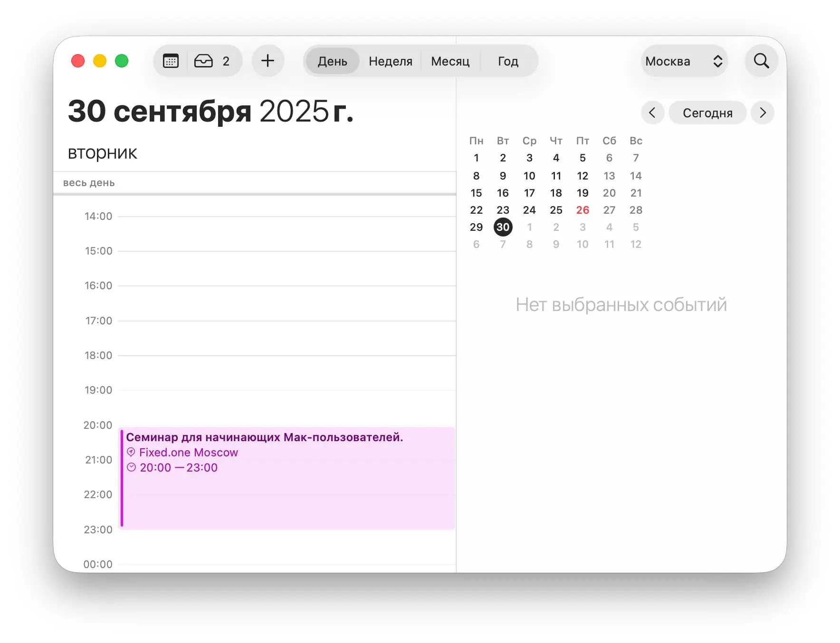Toggle the calendar list sidebar
840x643 pixels.
click(x=170, y=61)
